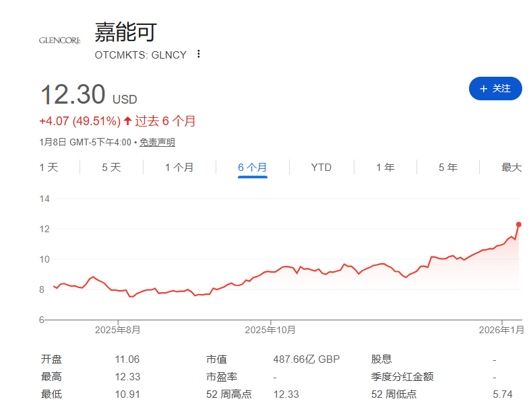Switch to the 最大 range tab
This screenshot has width=531, height=420.
pyautogui.click(x=511, y=168)
